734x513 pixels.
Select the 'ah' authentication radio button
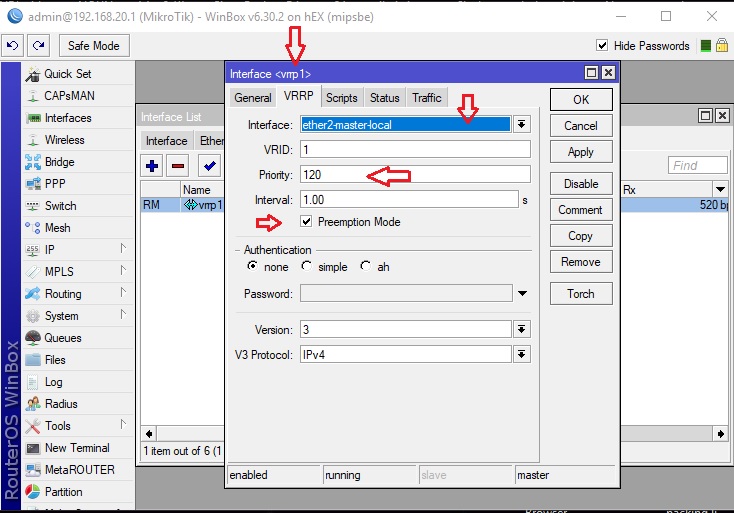tap(366, 266)
